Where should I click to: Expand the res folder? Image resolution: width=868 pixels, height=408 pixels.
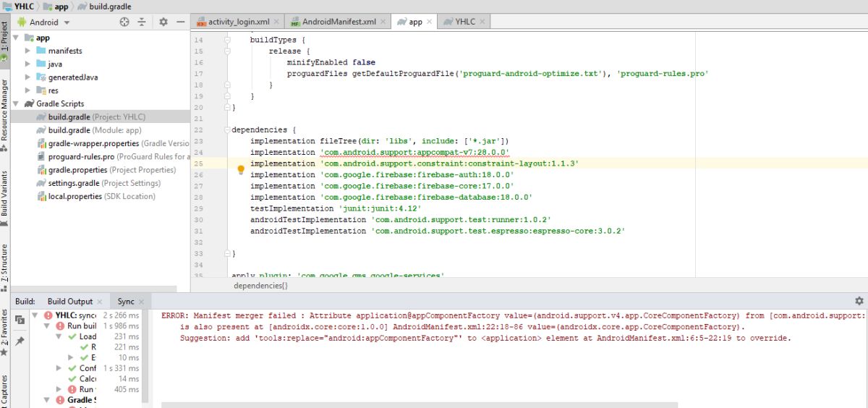27,90
